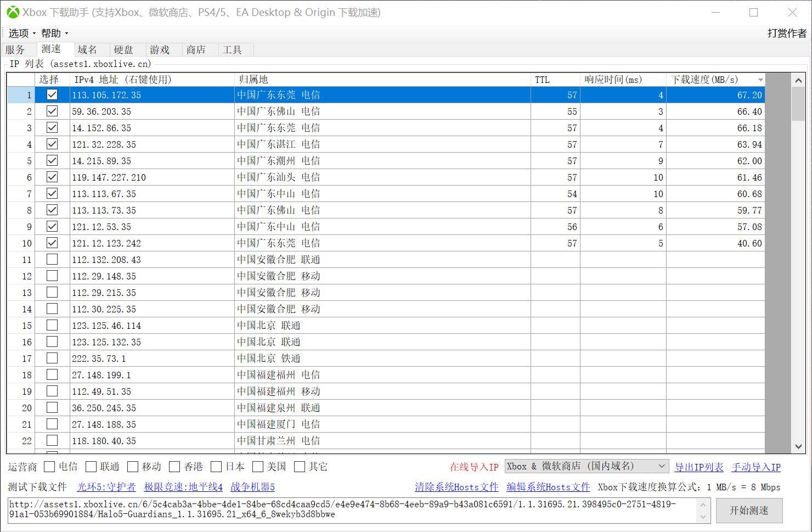
Task: Sort by 下载速度(MB/s) column header
Action: tap(715, 80)
